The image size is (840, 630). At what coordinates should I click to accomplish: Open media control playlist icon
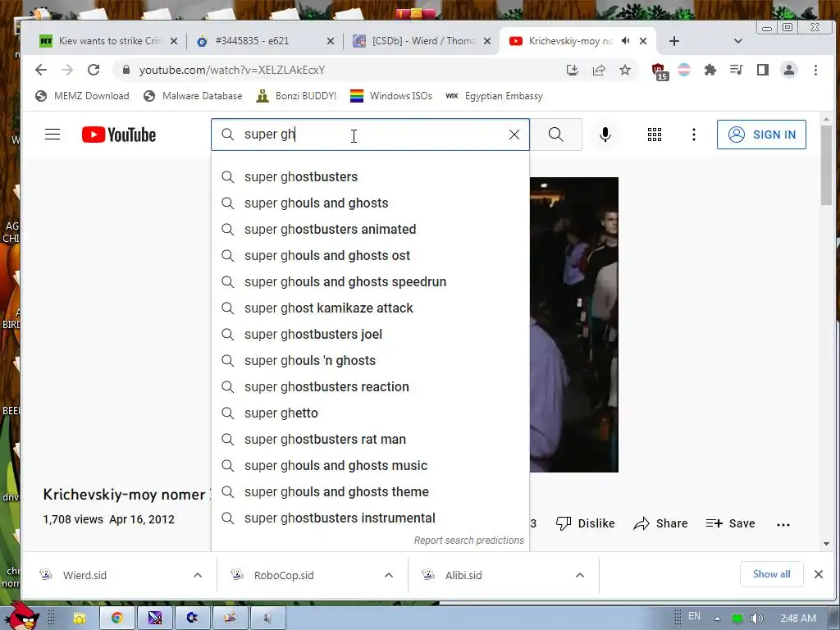[737, 70]
